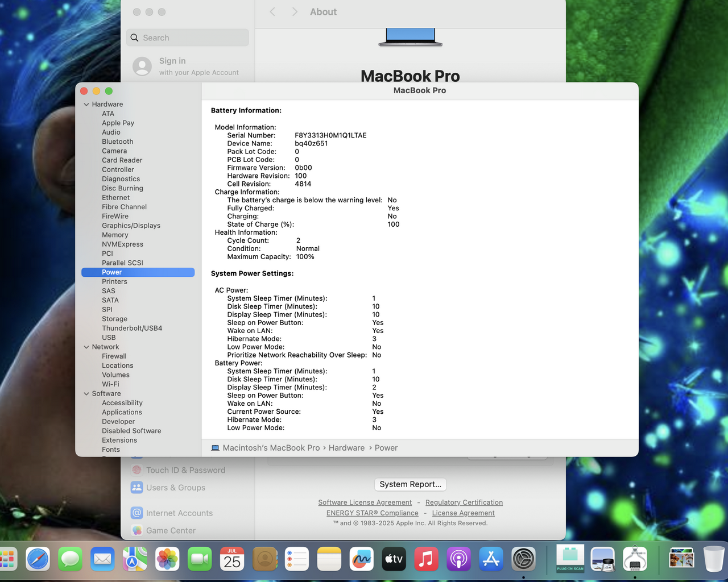Open Photos app in Dock

(167, 559)
